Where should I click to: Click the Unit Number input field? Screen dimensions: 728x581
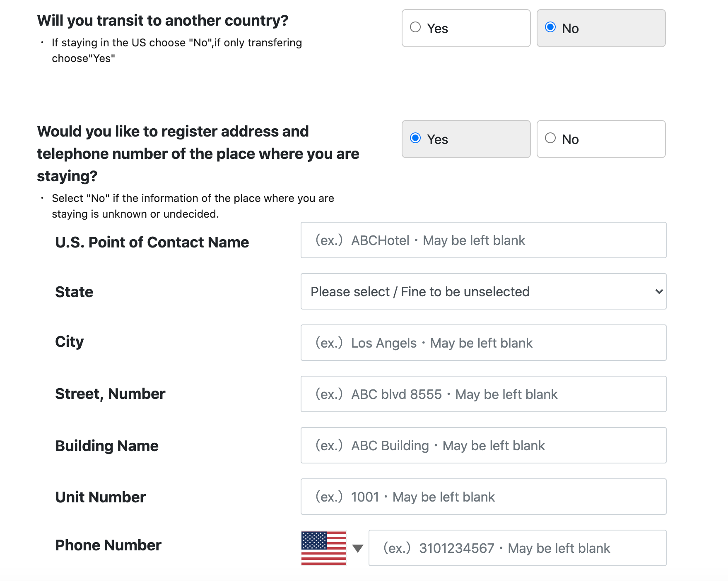tap(483, 497)
